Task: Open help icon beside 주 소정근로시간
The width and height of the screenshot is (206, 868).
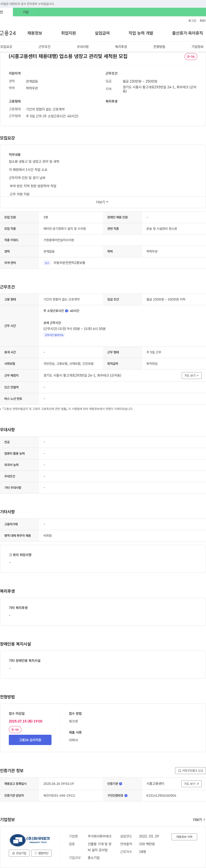Action: [x=66, y=311]
